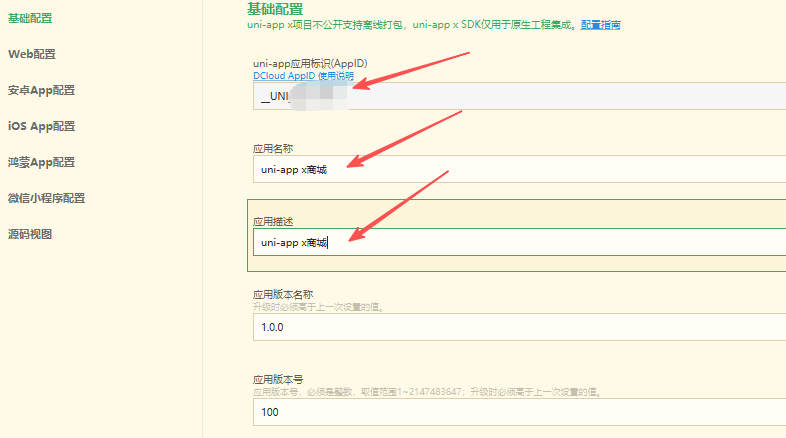Click the 应用版本号 range hint text
The height and width of the screenshot is (438, 786).
point(428,392)
